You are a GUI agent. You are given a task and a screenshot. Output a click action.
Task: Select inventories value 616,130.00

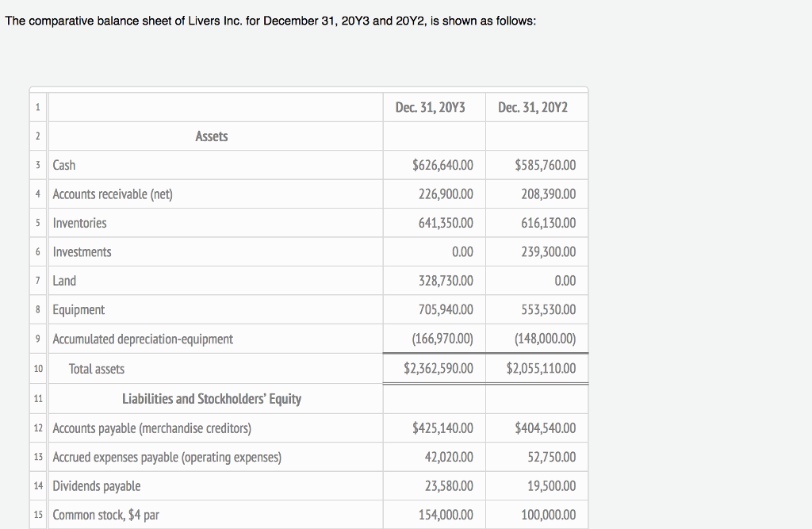coord(549,224)
